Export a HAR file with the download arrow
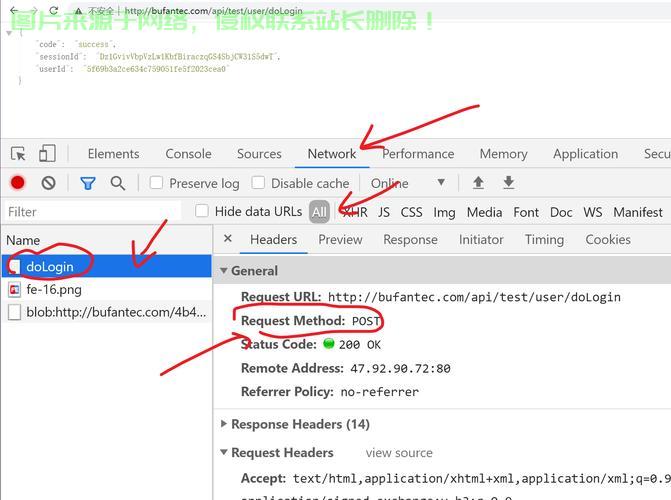Image resolution: width=671 pixels, height=500 pixels. tap(508, 183)
